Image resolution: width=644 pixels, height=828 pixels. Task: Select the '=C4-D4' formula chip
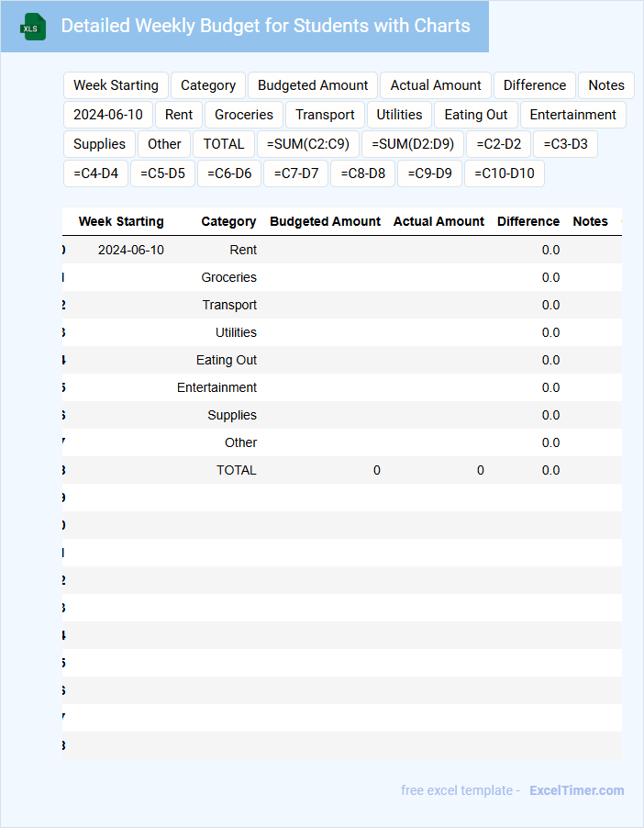tap(95, 173)
